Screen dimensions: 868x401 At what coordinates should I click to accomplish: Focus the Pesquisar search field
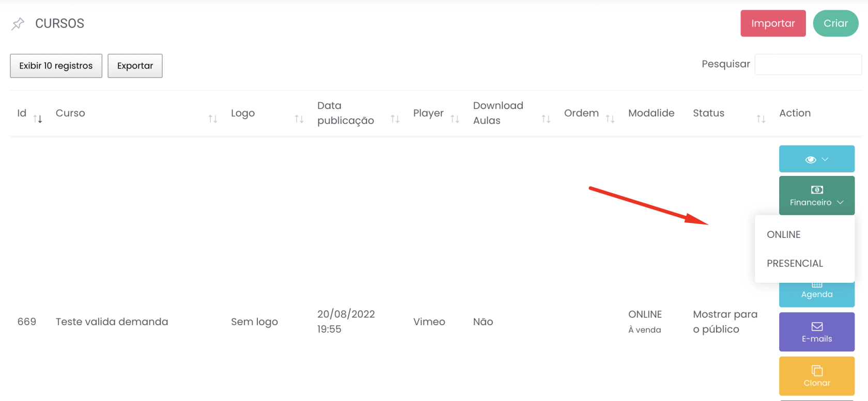coord(808,65)
